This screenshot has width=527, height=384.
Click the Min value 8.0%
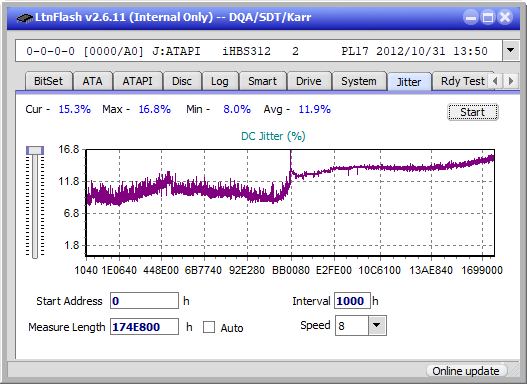pyautogui.click(x=237, y=109)
